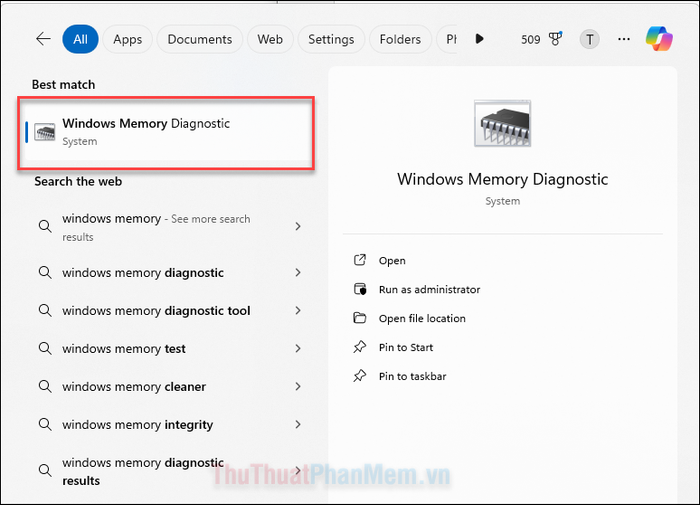Viewport: 700px width, 505px height.
Task: Click the 509 rewards points count
Action: click(530, 40)
